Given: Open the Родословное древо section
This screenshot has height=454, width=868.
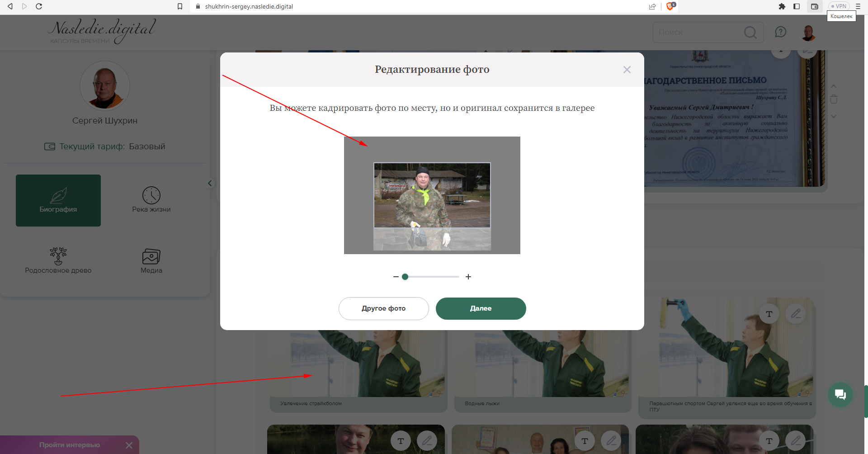Looking at the screenshot, I should (x=58, y=260).
